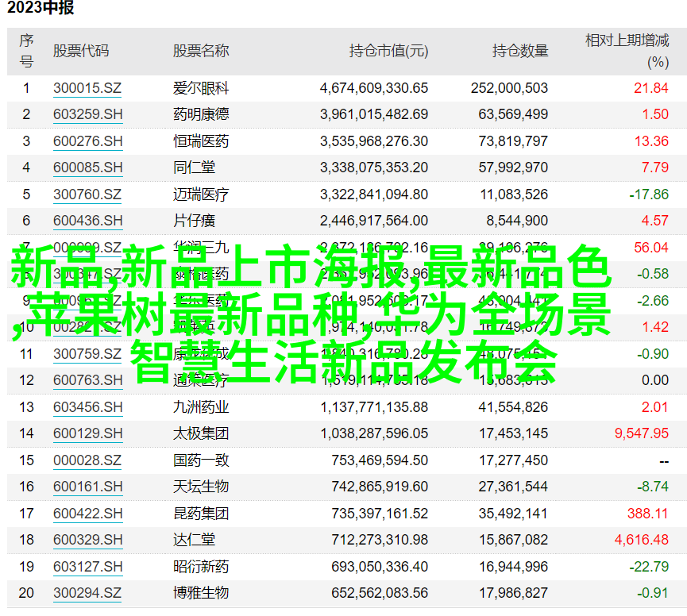Click change value 4,616.48
Image resolution: width=687 pixels, height=616 pixels.
(642, 540)
